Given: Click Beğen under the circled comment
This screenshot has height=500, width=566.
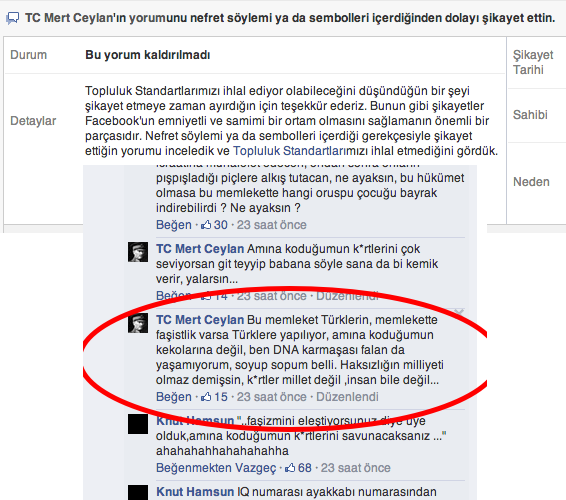Looking at the screenshot, I should click(x=174, y=397).
